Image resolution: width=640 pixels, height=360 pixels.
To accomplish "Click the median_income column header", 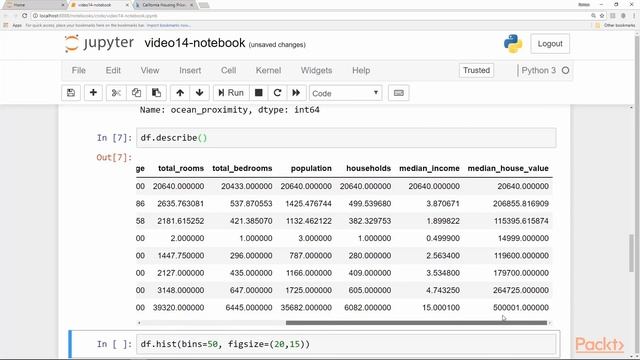I will [429, 169].
